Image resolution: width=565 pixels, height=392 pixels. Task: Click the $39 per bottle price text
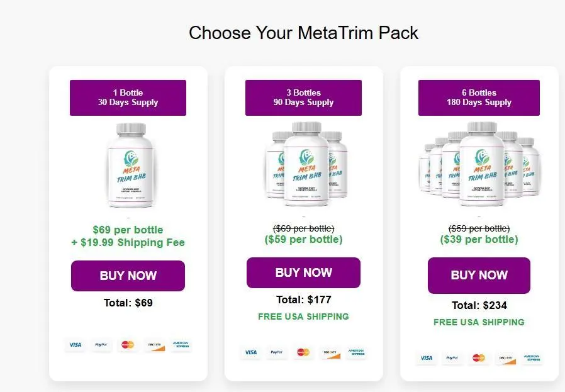click(x=479, y=240)
